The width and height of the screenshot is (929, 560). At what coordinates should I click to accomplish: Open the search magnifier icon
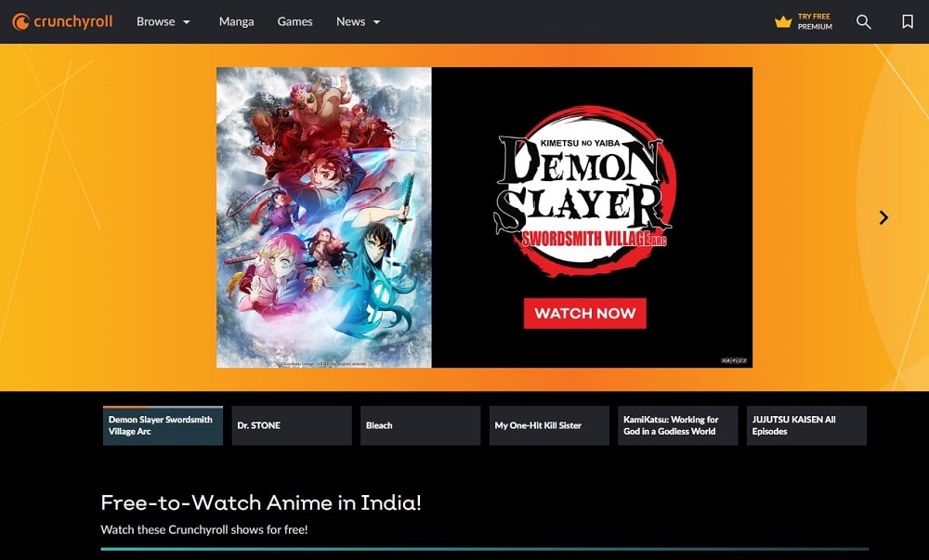863,22
